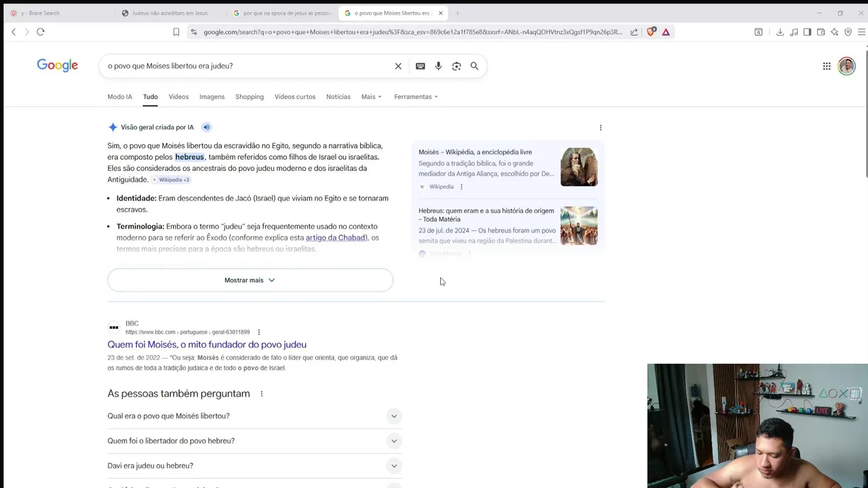Open the music note playlist icon
The height and width of the screenshot is (488, 868).
(x=794, y=32)
